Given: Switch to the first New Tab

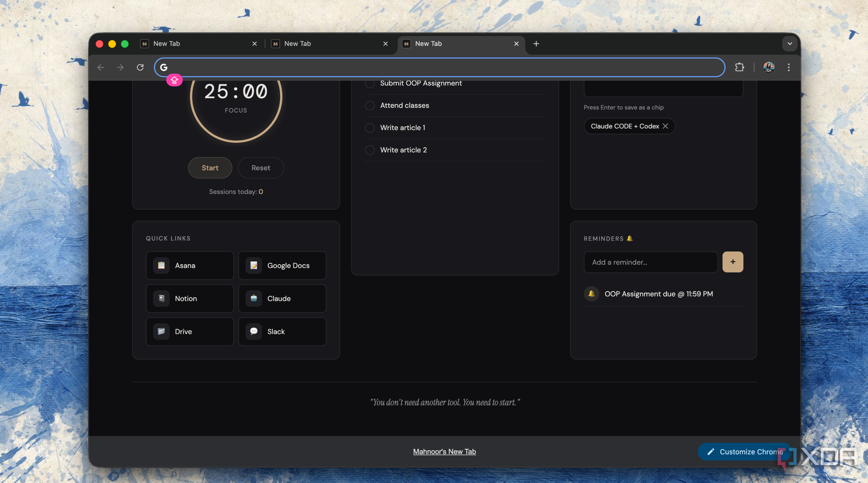Looking at the screenshot, I should [x=199, y=44].
